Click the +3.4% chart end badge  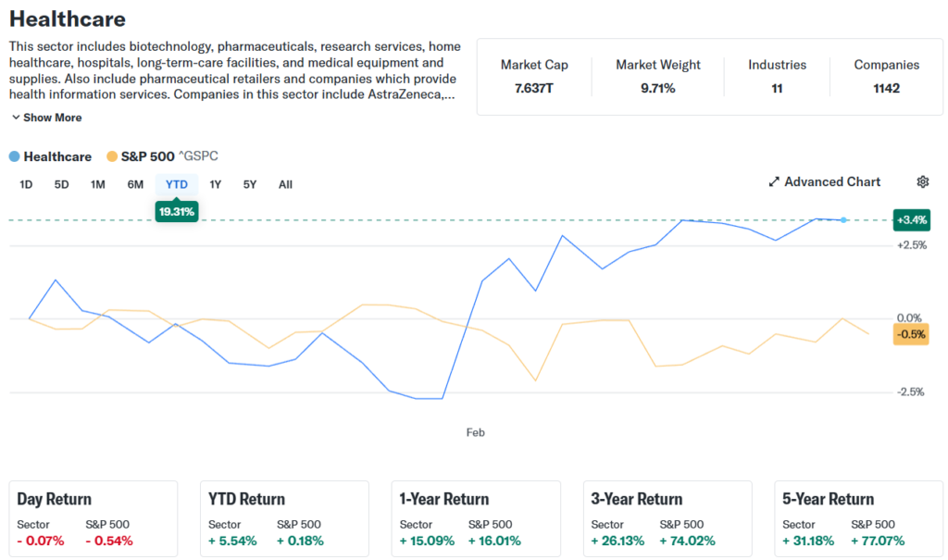(x=911, y=220)
